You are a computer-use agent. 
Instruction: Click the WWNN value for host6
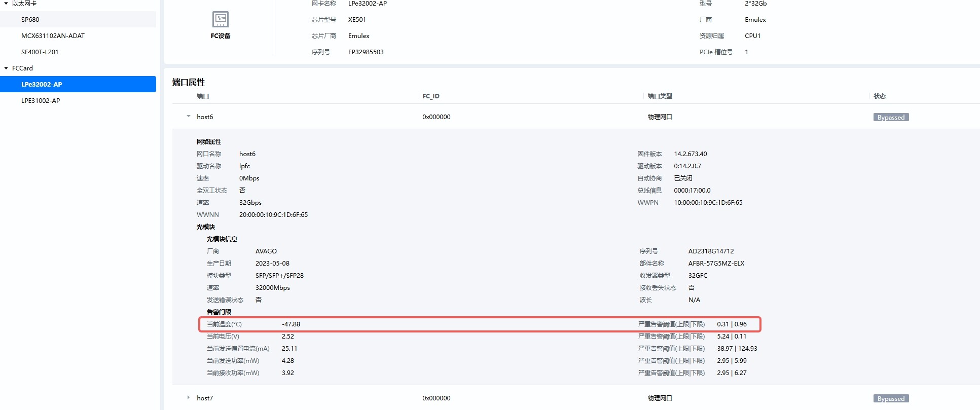[273, 215]
